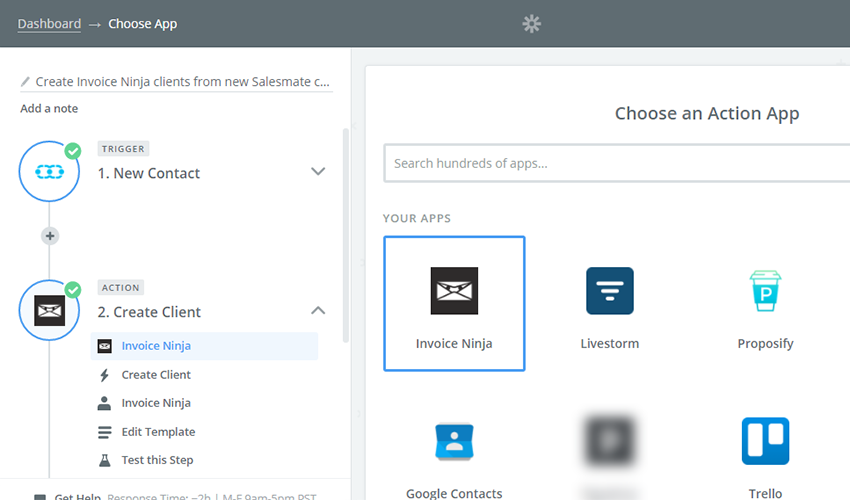This screenshot has height=500, width=850.
Task: Click the person icon beside Invoice Ninja
Action: tap(105, 403)
